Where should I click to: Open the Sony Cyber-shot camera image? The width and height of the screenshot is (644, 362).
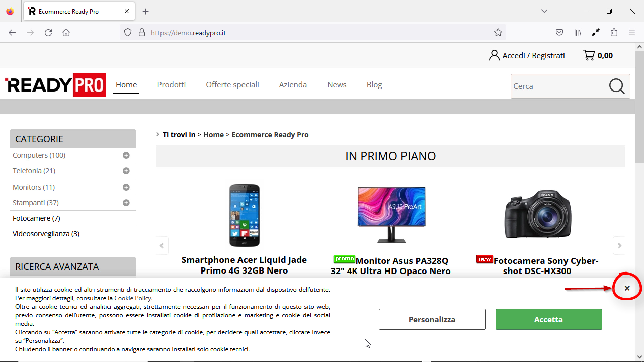pyautogui.click(x=538, y=214)
